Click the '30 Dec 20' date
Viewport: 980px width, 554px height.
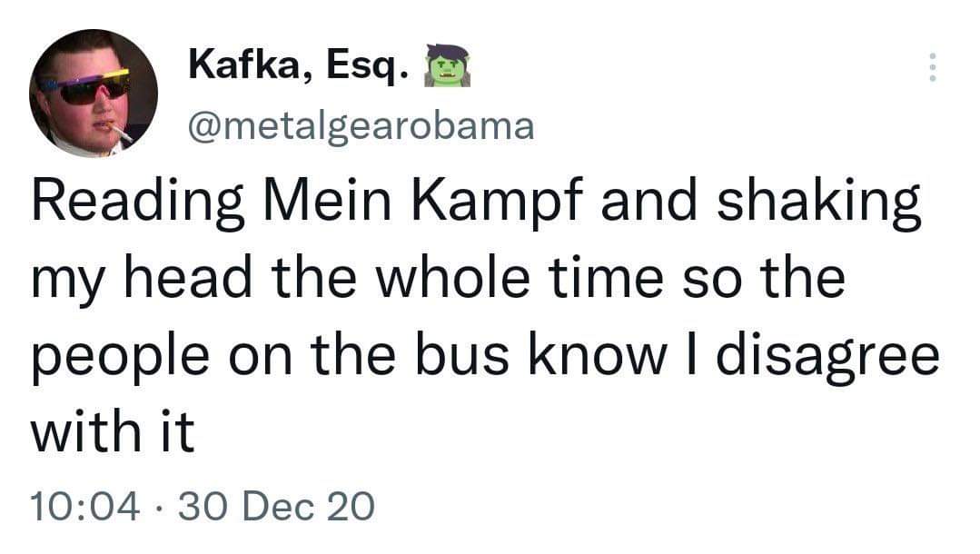pyautogui.click(x=275, y=506)
